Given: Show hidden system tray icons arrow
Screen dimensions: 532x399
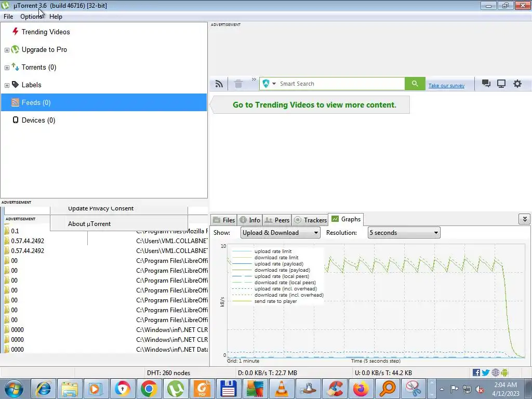Looking at the screenshot, I should click(442, 389).
